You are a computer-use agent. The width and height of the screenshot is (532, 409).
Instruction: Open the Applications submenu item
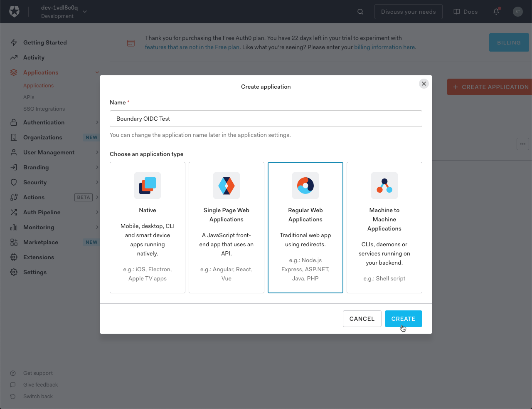39,86
